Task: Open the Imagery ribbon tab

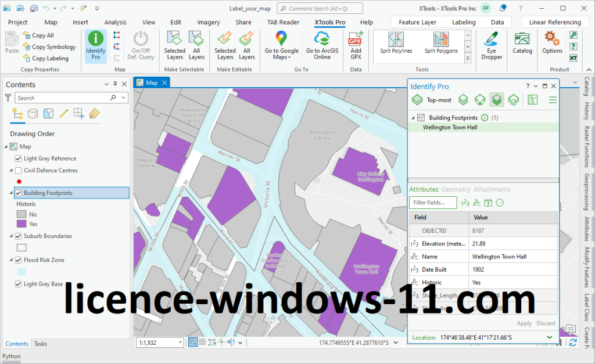Action: point(208,22)
